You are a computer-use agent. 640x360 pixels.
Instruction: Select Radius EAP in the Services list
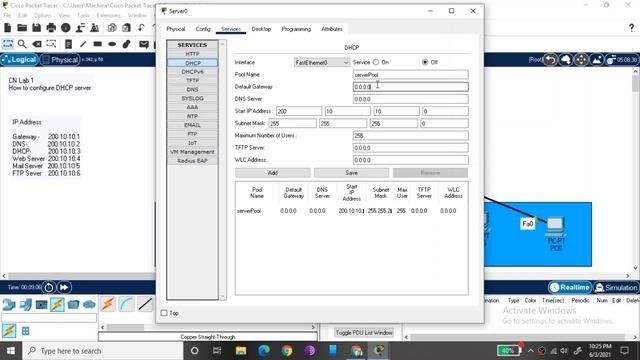(x=192, y=161)
